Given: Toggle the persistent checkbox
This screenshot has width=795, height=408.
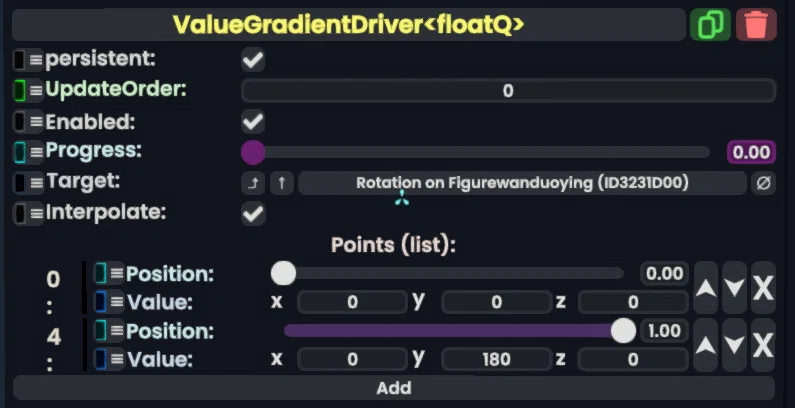Looking at the screenshot, I should click(252, 60).
